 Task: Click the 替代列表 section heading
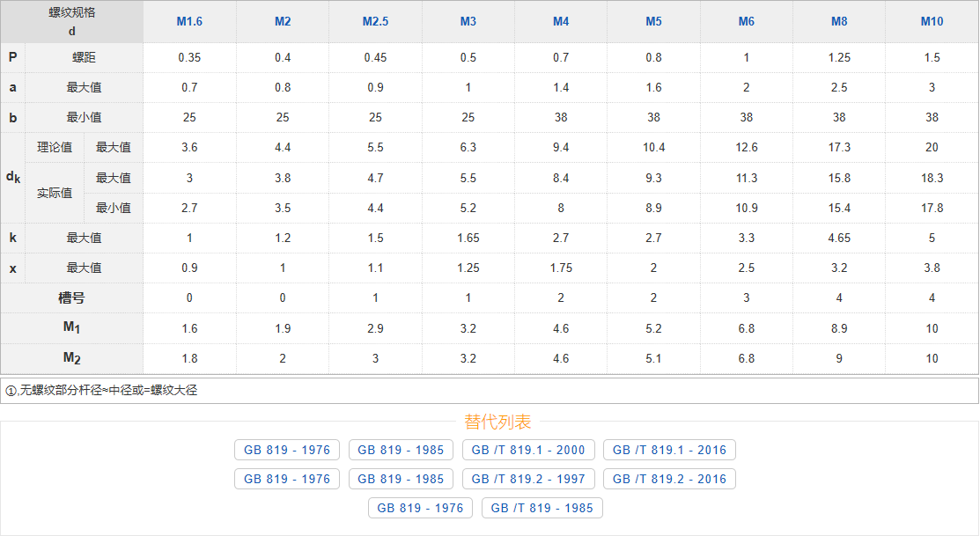[497, 422]
